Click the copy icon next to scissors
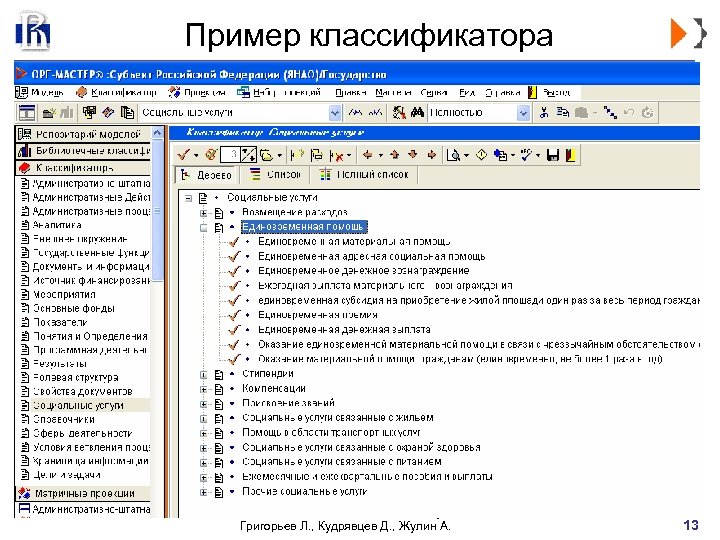Viewport: 720px width, 540px height. [x=562, y=112]
